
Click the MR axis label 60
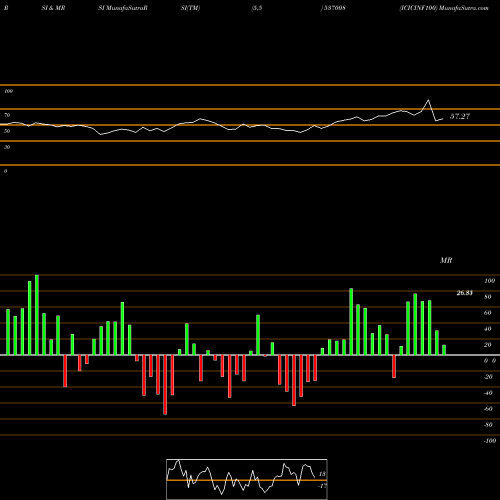(487, 313)
